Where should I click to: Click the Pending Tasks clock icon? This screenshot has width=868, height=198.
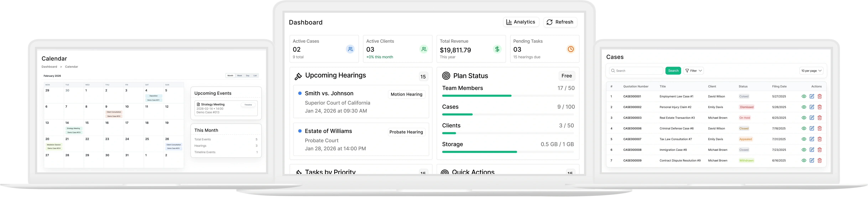571,49
